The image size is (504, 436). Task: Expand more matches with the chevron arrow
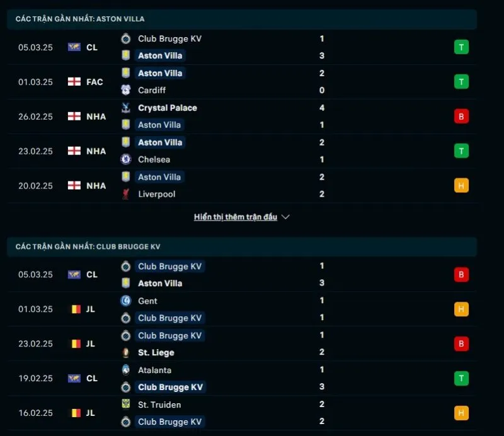pos(285,217)
